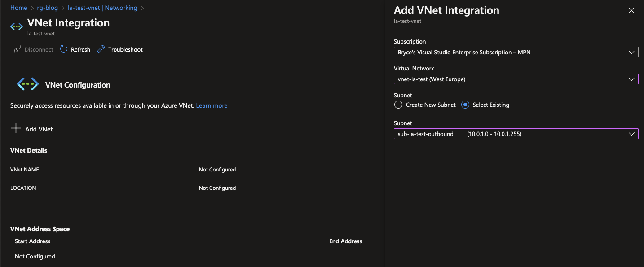
Task: Navigate to rg-blog breadcrumb
Action: [x=47, y=8]
